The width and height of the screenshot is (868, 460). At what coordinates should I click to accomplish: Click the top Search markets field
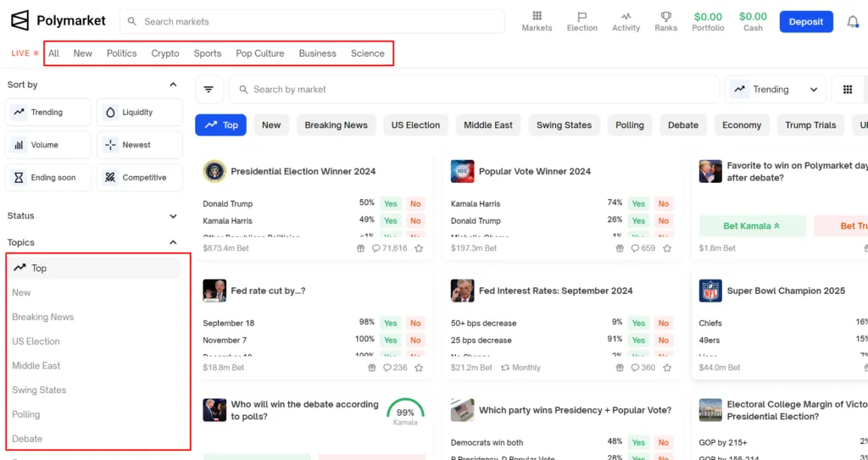[314, 22]
